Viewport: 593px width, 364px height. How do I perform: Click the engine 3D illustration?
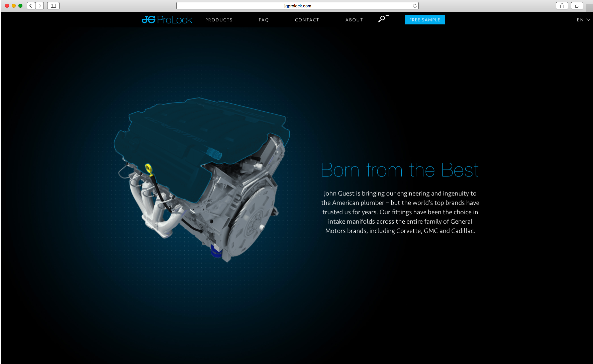202,179
